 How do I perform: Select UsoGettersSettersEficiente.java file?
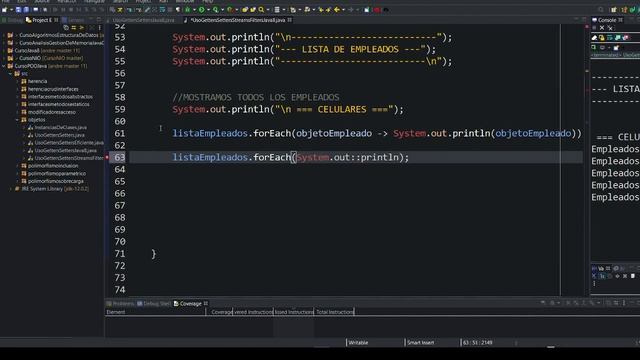point(69,143)
